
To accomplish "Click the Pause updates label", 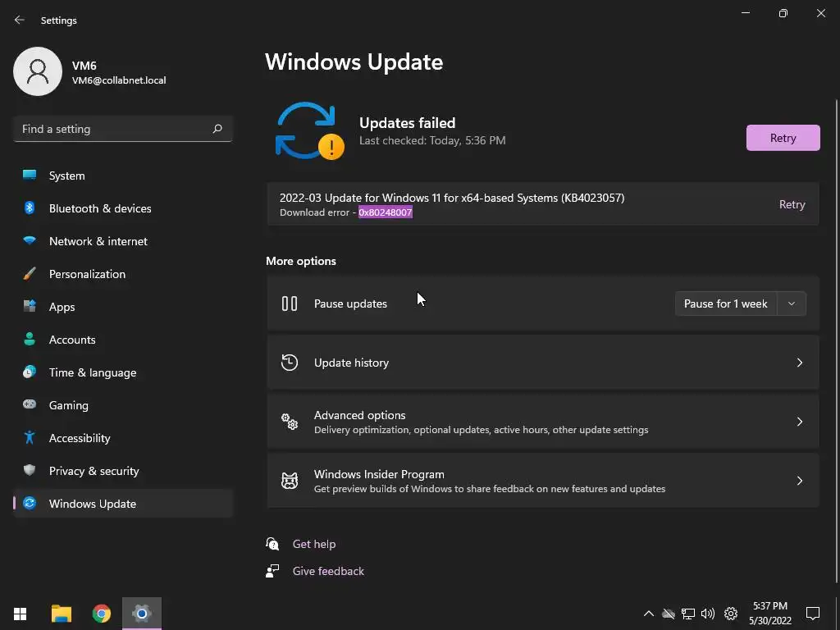I will [x=350, y=304].
